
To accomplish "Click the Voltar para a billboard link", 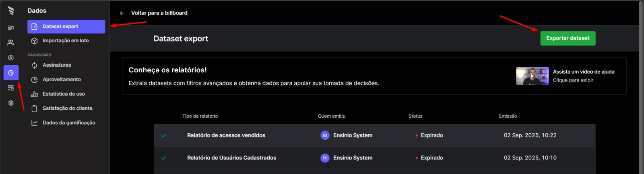I will (159, 13).
